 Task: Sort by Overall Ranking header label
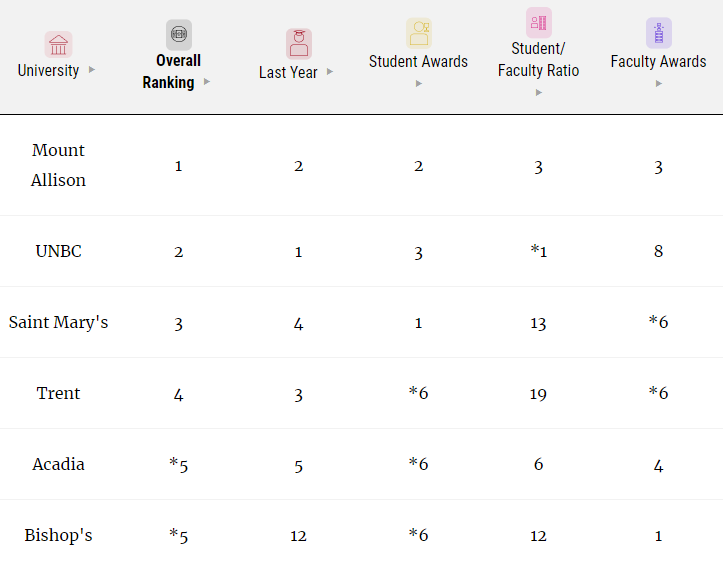click(170, 71)
